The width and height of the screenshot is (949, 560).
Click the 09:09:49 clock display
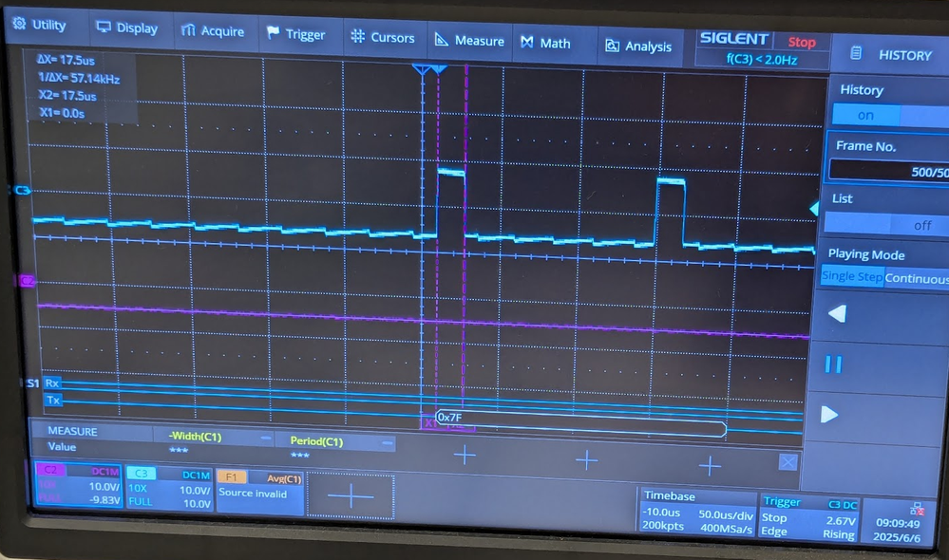click(x=897, y=524)
